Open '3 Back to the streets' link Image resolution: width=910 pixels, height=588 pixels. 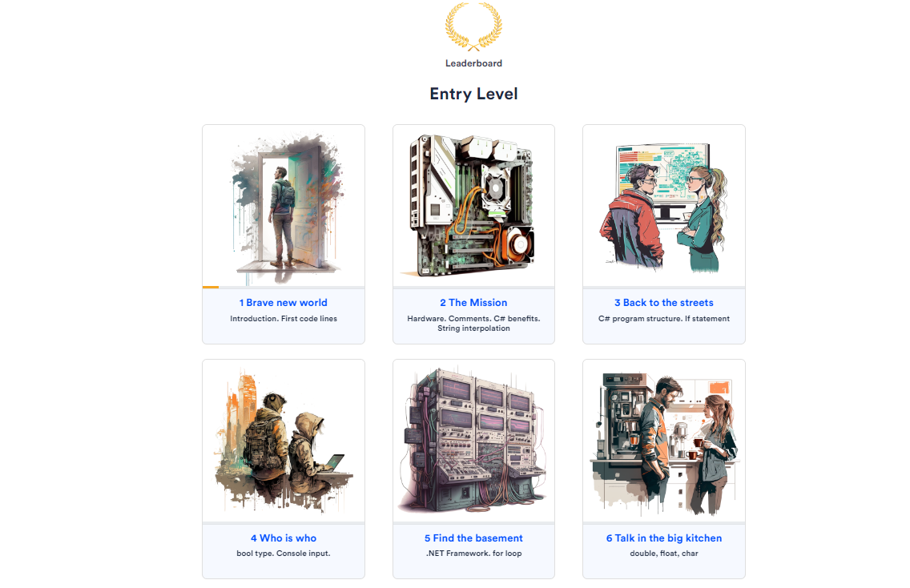(664, 303)
